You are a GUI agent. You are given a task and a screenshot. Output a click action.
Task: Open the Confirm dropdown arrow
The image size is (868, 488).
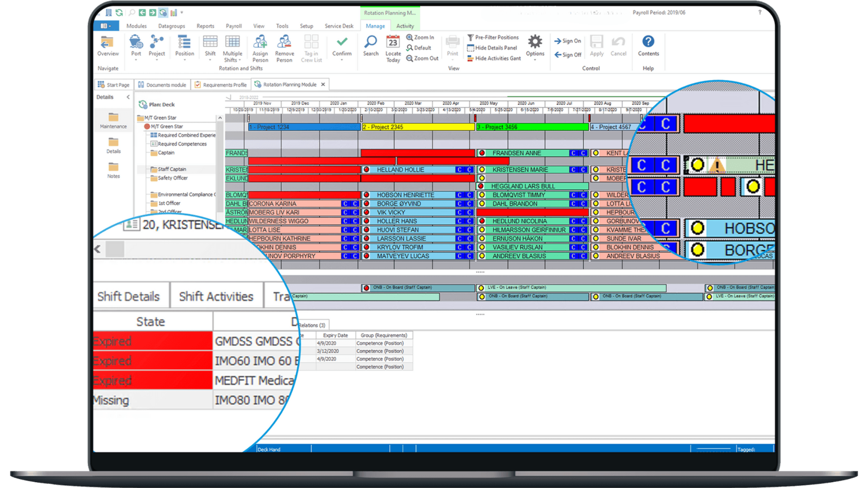(x=342, y=60)
